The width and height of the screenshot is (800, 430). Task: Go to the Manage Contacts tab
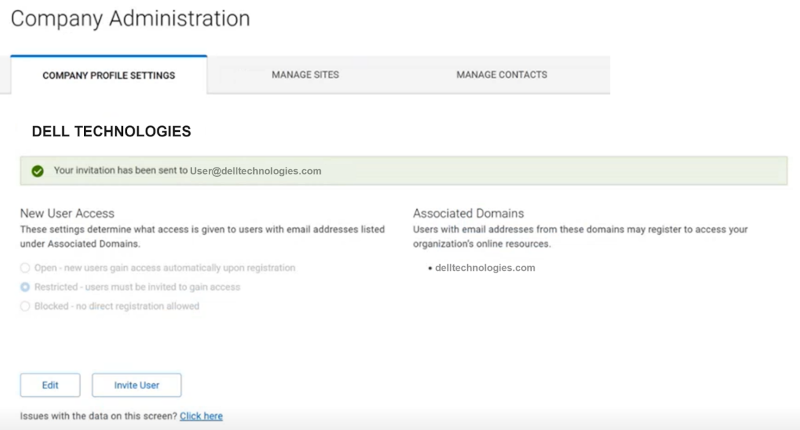(x=501, y=75)
